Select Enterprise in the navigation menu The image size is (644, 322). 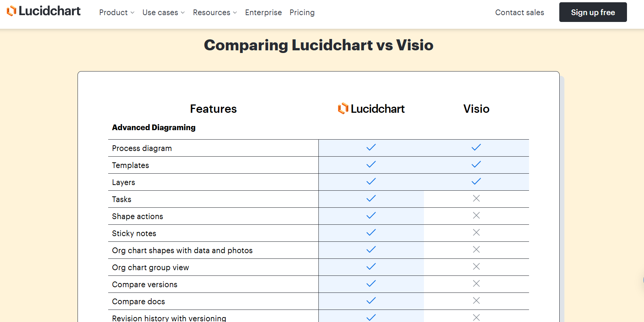pos(263,12)
